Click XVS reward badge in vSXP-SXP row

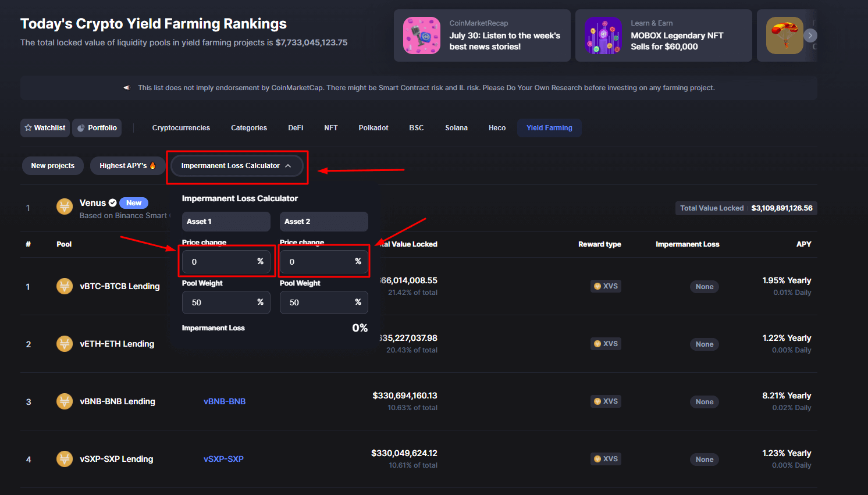606,459
